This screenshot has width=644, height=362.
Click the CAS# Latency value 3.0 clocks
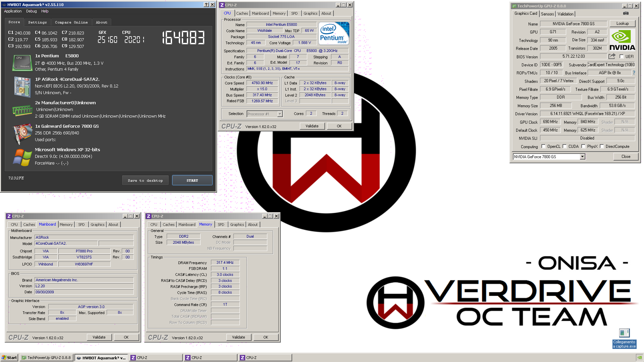(225, 275)
